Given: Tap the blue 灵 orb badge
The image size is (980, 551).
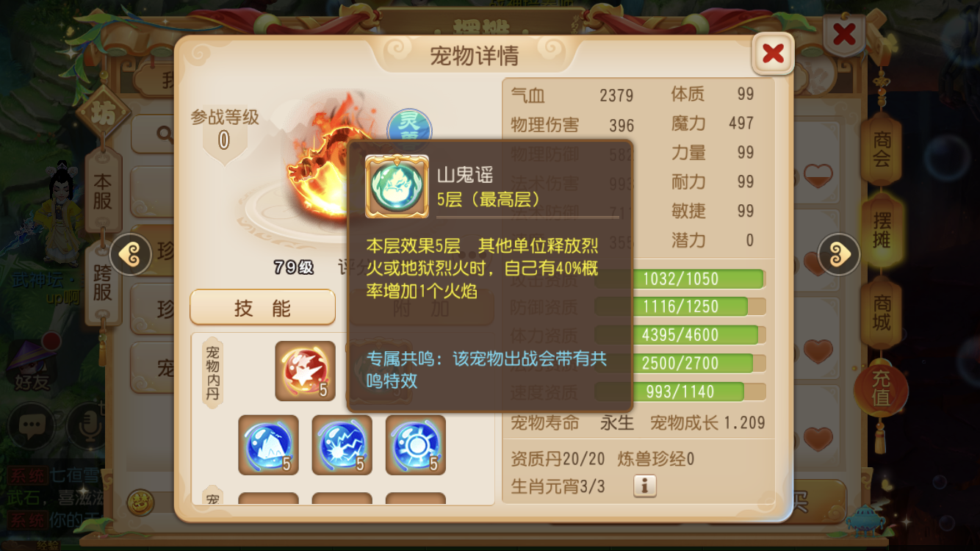Looking at the screenshot, I should point(409,126).
